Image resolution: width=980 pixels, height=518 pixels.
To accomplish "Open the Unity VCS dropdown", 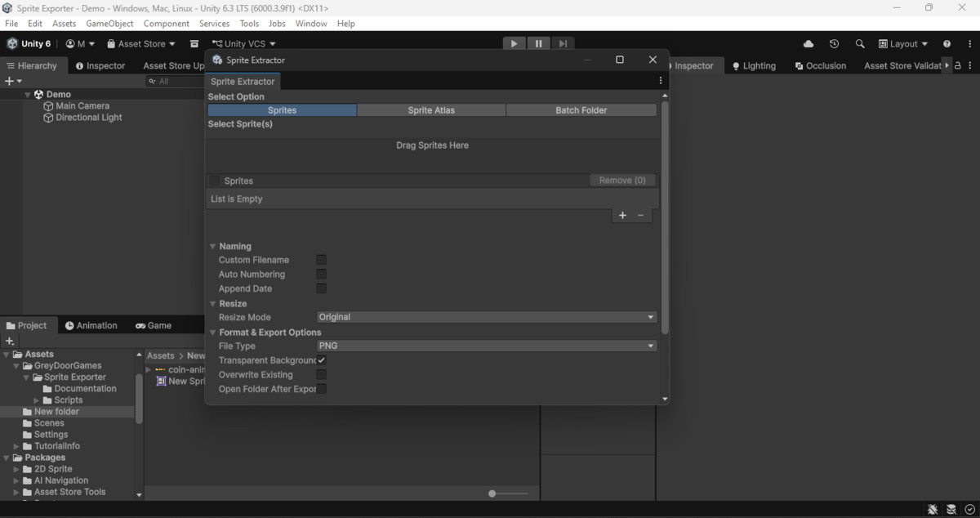I will click(243, 44).
